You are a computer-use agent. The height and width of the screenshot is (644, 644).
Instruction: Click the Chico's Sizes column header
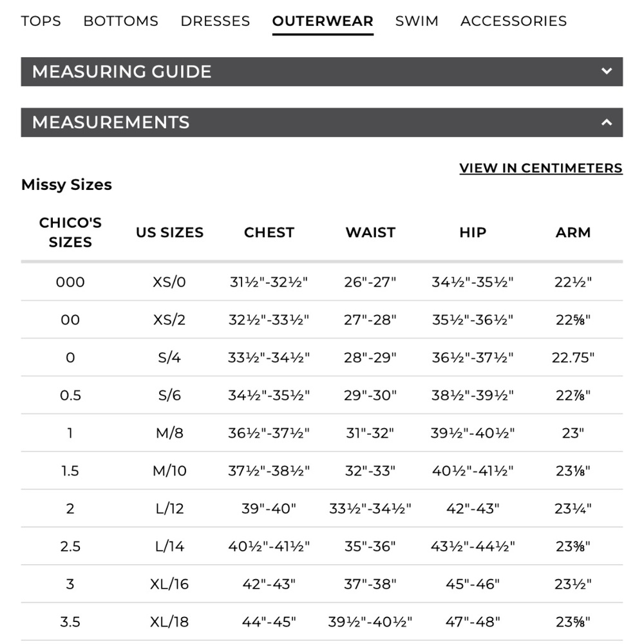(x=70, y=232)
